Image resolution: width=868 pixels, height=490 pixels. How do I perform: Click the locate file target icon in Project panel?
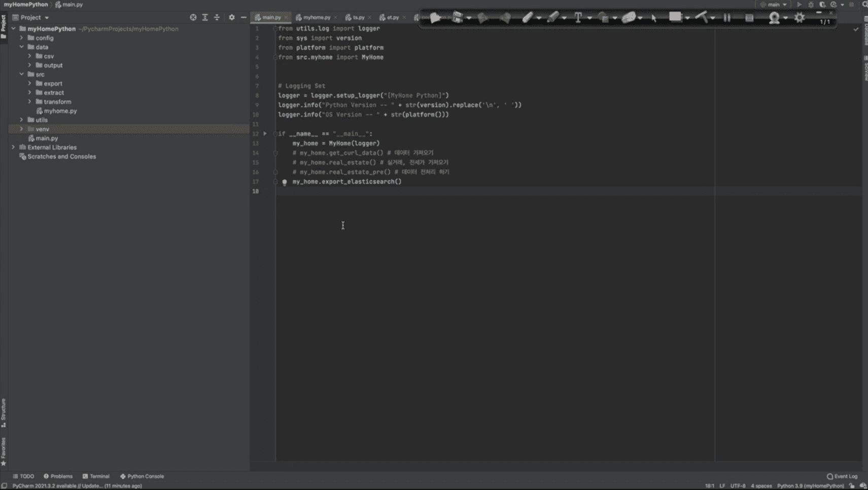click(x=193, y=17)
